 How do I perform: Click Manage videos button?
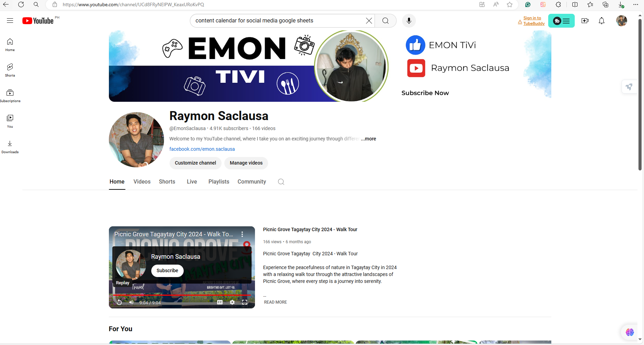point(246,163)
